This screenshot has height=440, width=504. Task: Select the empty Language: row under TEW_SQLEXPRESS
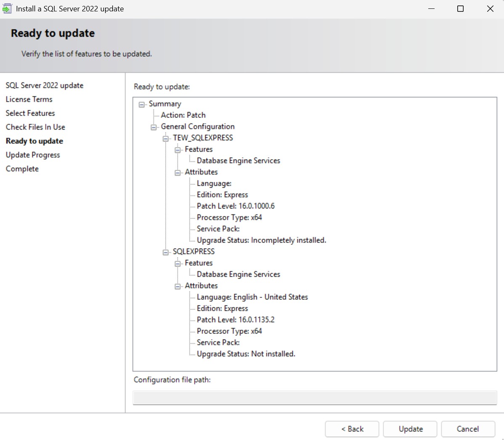click(x=214, y=184)
